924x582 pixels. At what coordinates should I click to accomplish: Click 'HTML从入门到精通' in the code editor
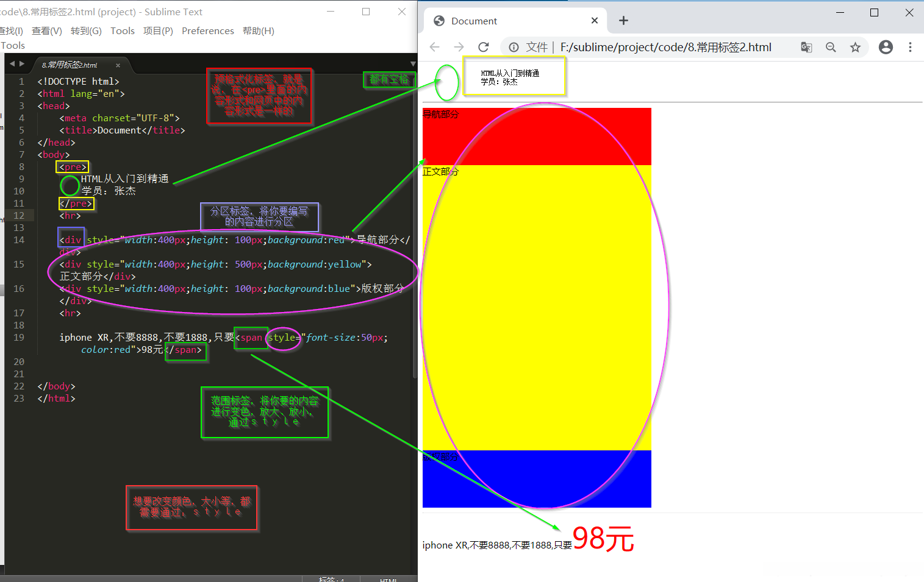coord(125,179)
